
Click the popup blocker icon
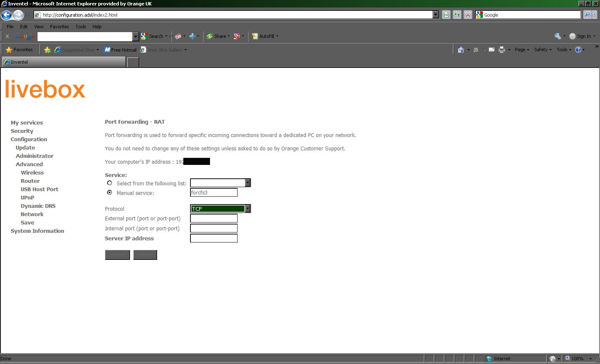(237, 36)
